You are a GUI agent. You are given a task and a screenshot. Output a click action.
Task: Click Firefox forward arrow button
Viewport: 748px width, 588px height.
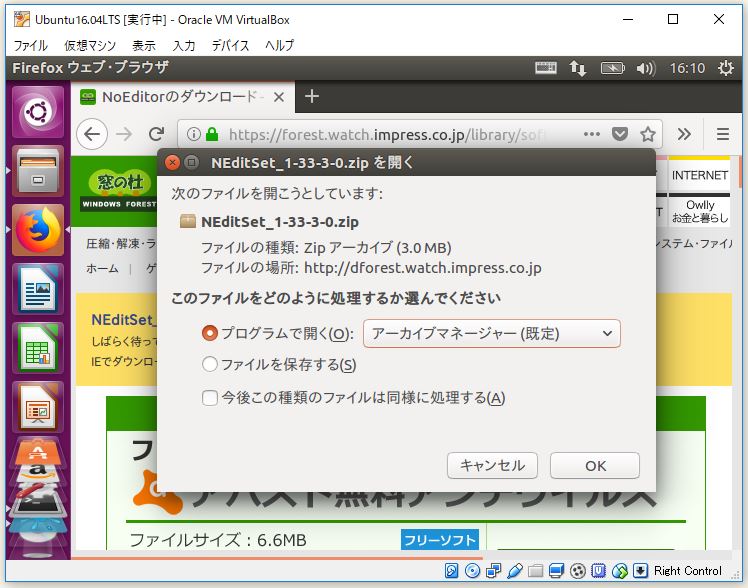click(x=124, y=134)
